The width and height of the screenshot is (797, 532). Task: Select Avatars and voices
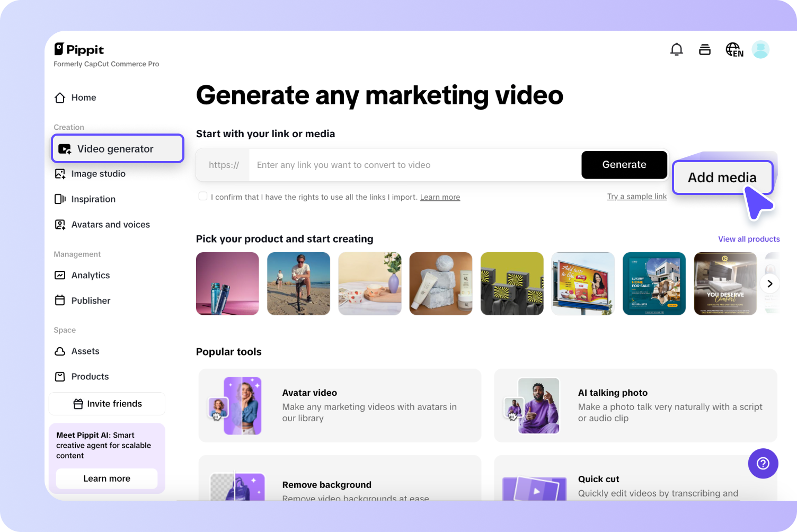pyautogui.click(x=110, y=224)
